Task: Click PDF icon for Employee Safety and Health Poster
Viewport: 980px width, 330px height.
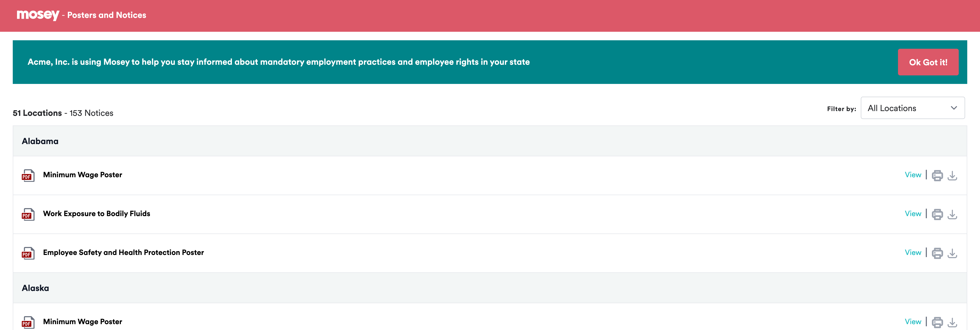Action: pos(28,253)
